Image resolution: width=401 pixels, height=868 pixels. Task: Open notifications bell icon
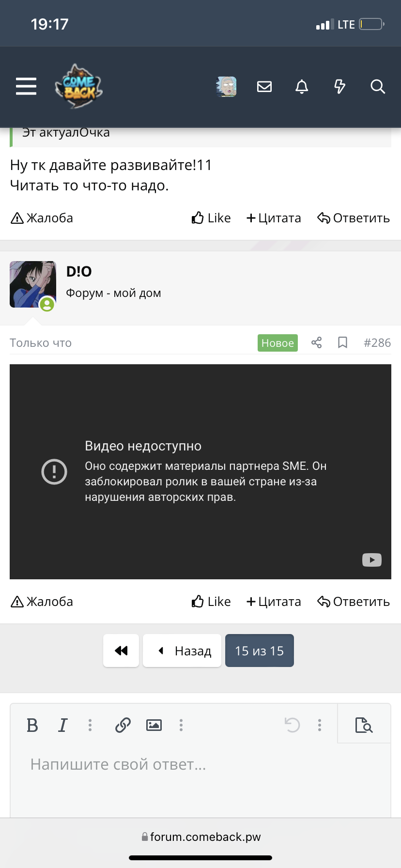(x=302, y=87)
